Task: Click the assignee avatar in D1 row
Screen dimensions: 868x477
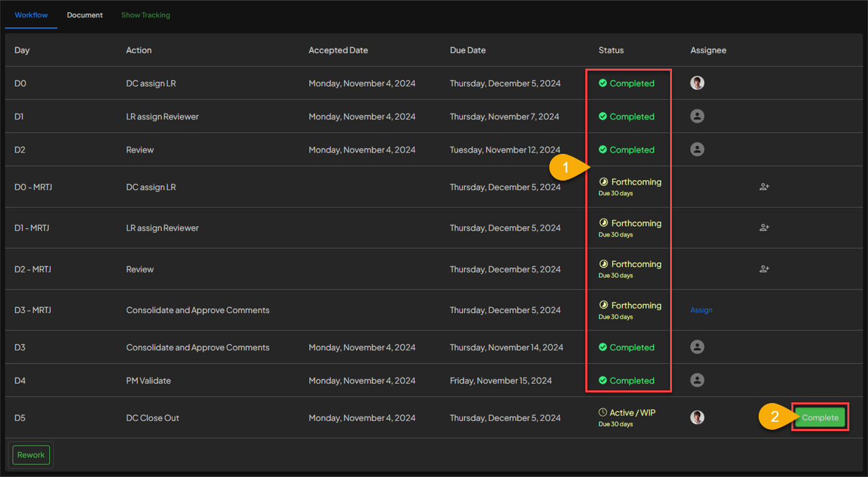Action: pos(697,117)
